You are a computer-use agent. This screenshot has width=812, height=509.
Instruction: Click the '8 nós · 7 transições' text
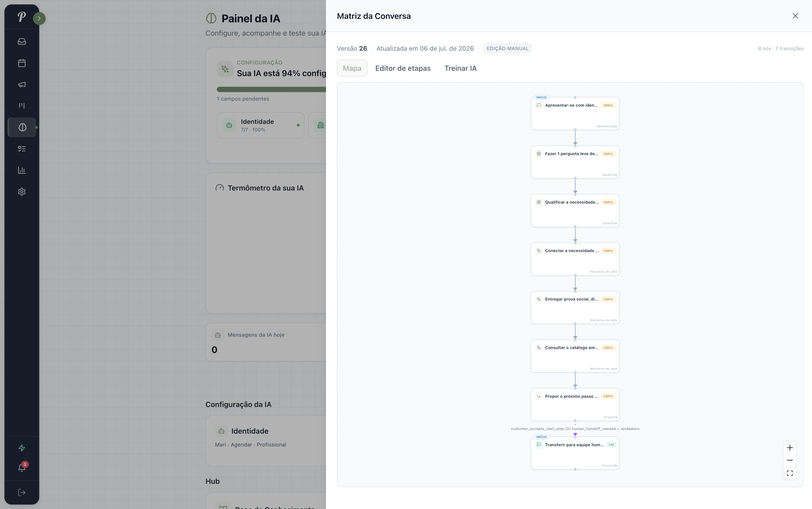coord(781,48)
